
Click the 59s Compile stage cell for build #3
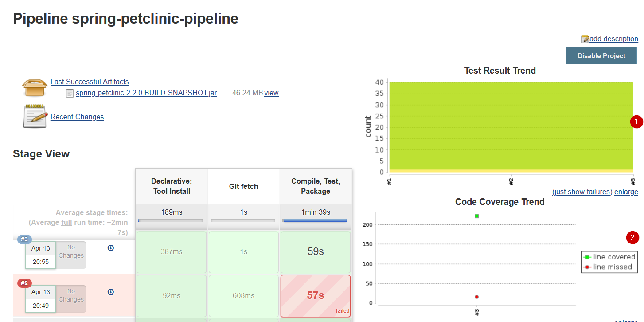coord(315,252)
